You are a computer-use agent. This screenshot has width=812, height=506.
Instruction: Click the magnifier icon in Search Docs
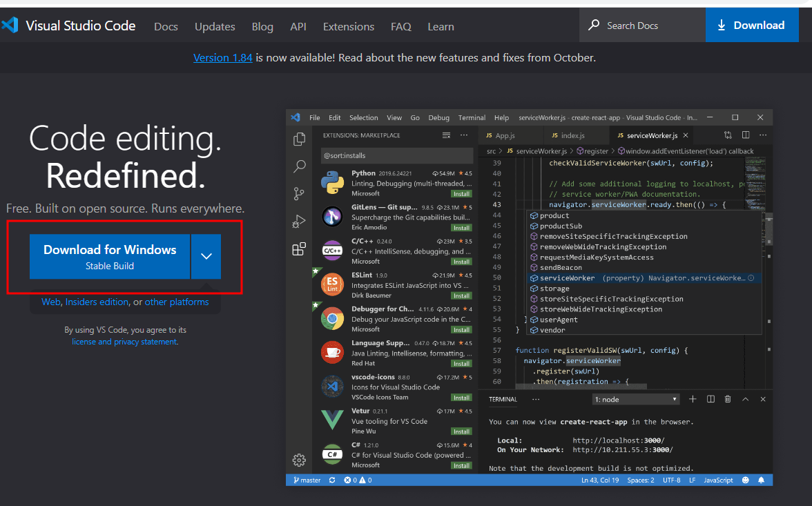pos(594,25)
